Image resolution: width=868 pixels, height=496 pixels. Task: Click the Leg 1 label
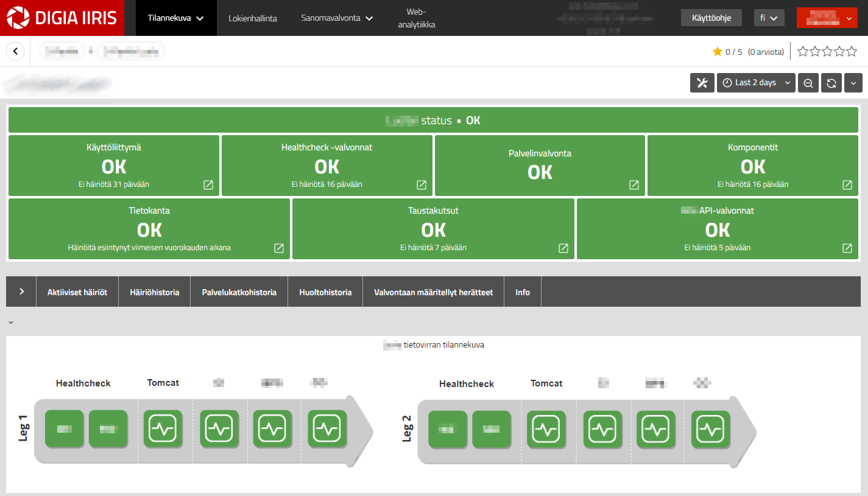[24, 428]
